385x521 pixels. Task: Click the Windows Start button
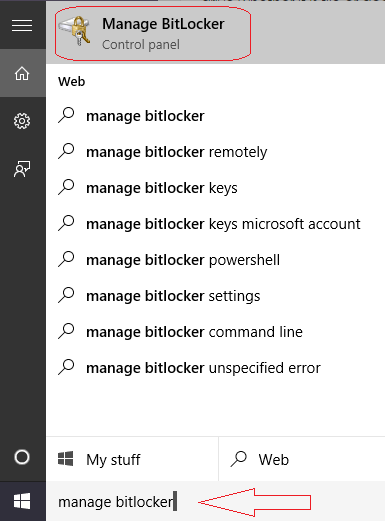pyautogui.click(x=22, y=501)
